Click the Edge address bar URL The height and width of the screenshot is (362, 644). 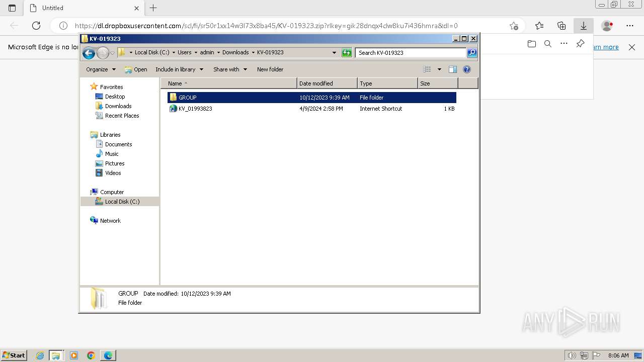click(266, 26)
